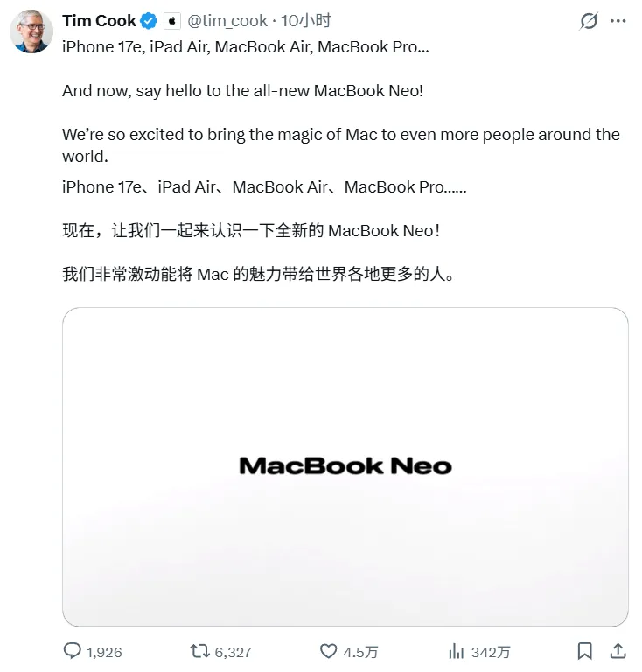The image size is (642, 672).
Task: Click the 342万 views count
Action: click(x=491, y=652)
